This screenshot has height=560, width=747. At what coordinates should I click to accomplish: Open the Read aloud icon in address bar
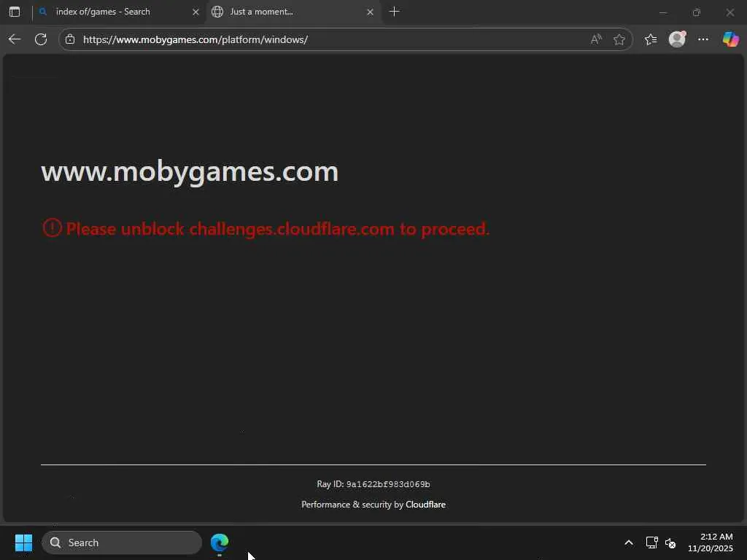tap(596, 39)
